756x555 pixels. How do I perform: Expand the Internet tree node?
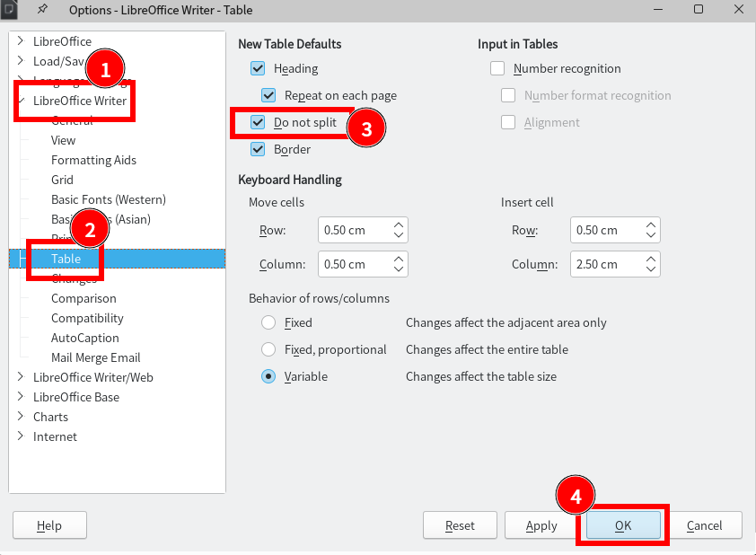(21, 436)
